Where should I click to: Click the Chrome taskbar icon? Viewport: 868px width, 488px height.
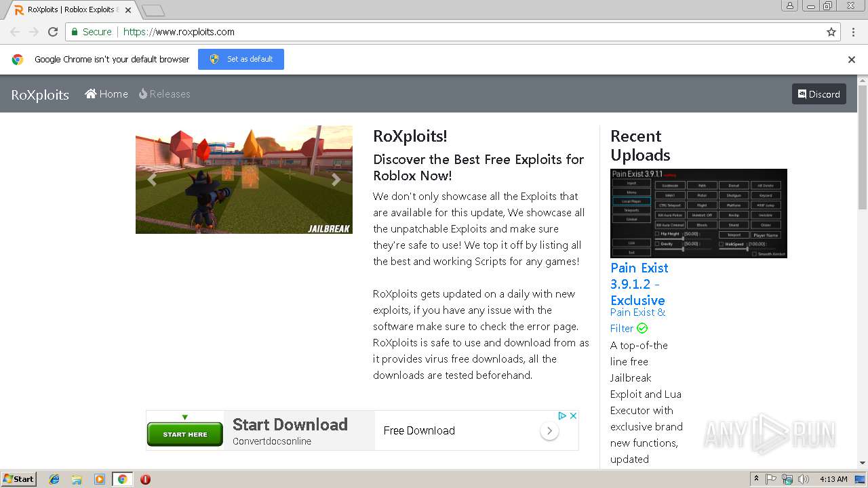pos(122,479)
